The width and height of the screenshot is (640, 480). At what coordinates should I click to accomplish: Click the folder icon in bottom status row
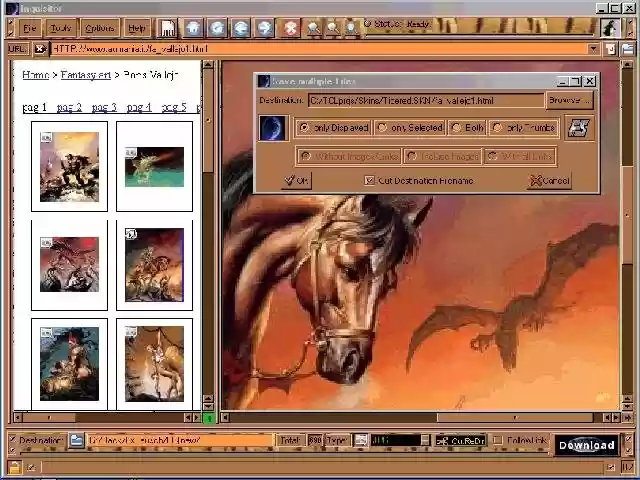15,467
